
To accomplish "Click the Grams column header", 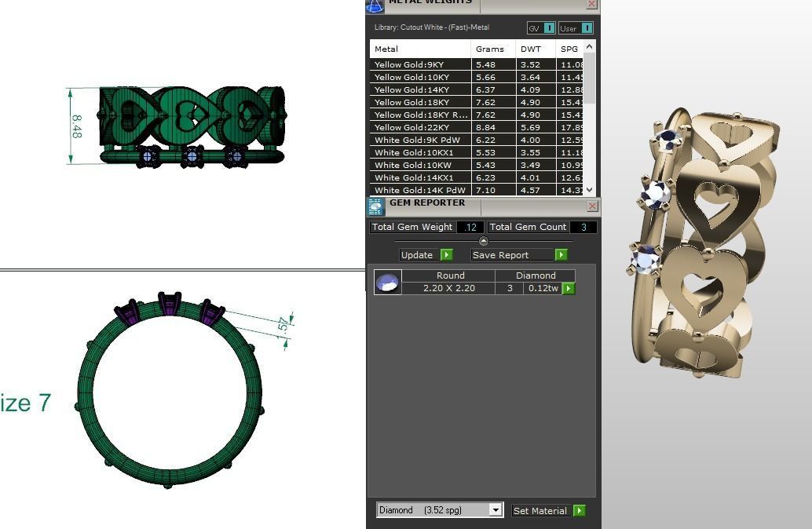I will tap(493, 49).
